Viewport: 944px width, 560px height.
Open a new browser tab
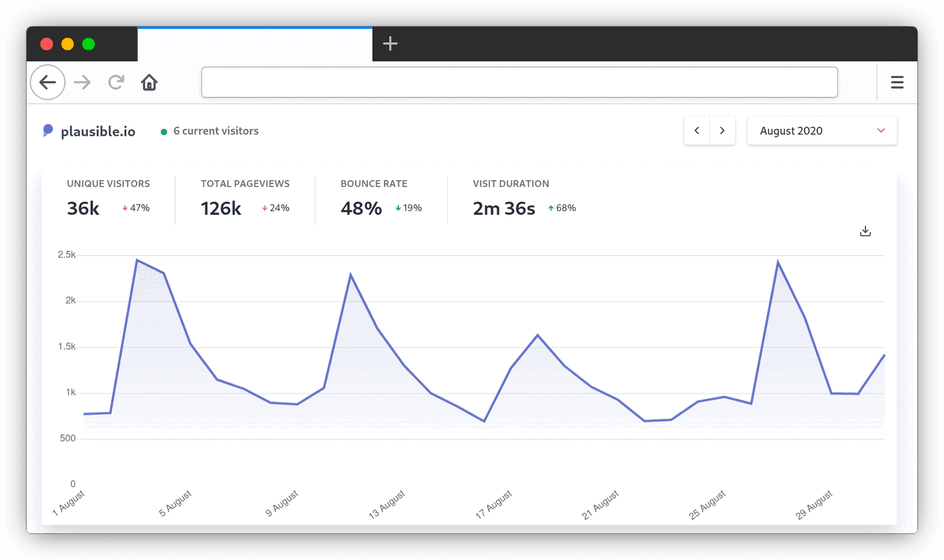tap(389, 44)
